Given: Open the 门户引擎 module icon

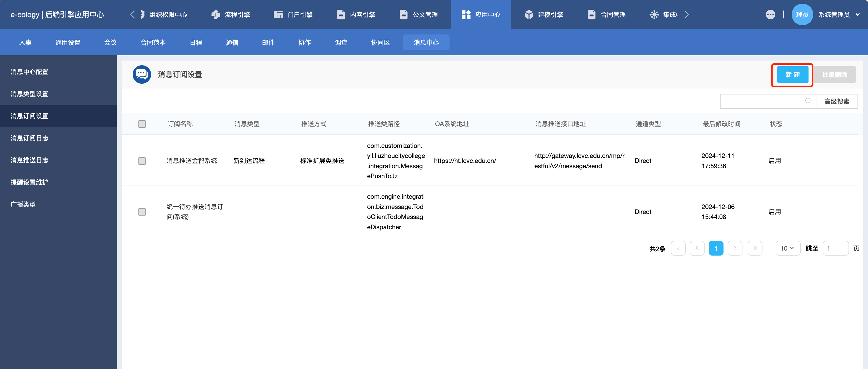Looking at the screenshot, I should point(278,14).
